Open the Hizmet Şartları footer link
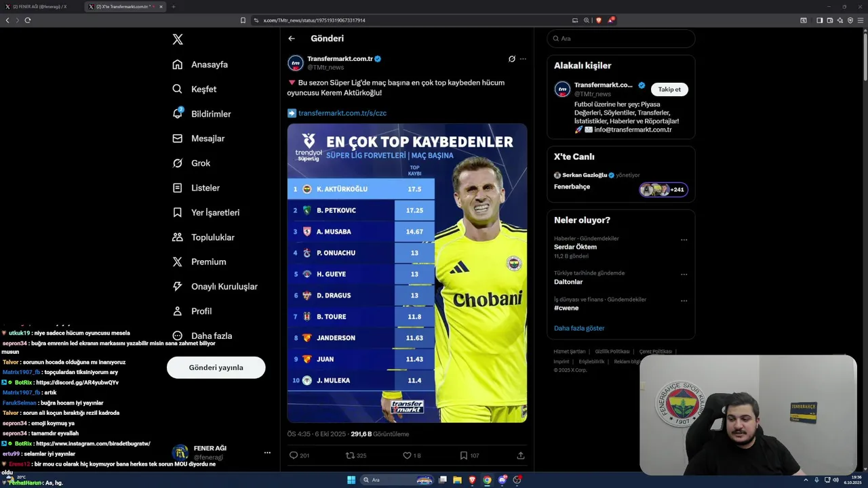868x488 pixels. [570, 352]
